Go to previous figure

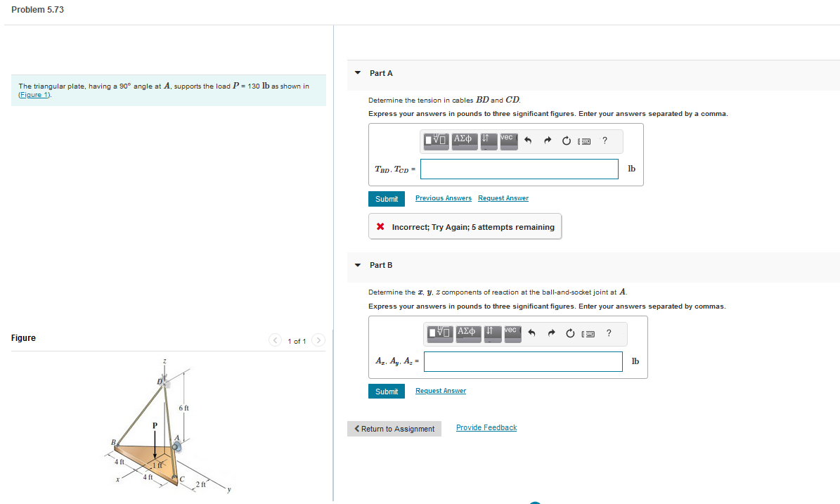coord(275,340)
